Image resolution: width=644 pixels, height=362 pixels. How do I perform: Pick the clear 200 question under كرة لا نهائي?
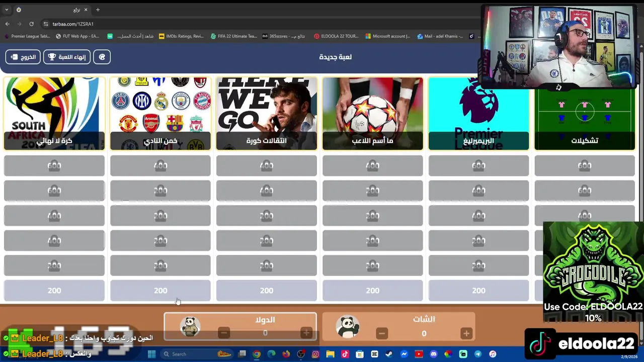point(54,291)
